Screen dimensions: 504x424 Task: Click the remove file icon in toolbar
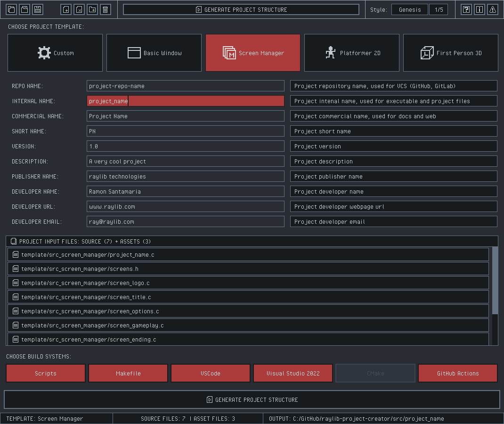coord(79,9)
